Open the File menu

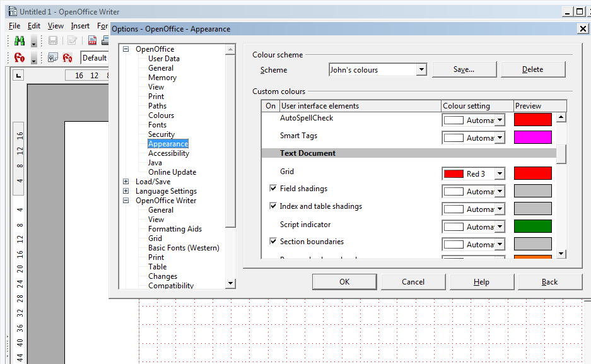(x=15, y=26)
